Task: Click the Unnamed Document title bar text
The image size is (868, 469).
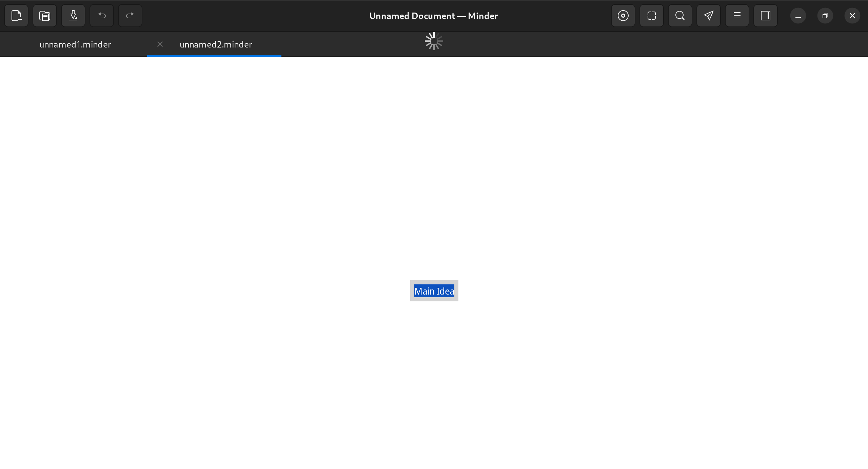Action: pyautogui.click(x=433, y=16)
